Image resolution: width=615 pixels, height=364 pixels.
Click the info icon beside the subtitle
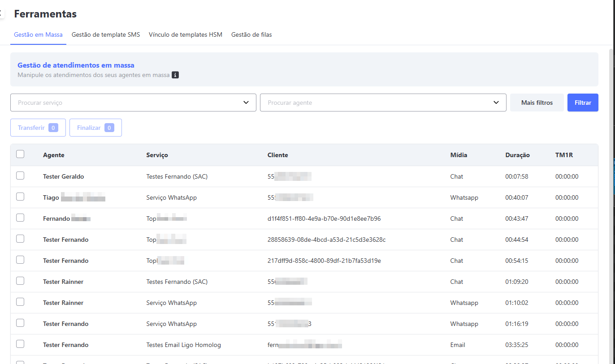tap(175, 75)
